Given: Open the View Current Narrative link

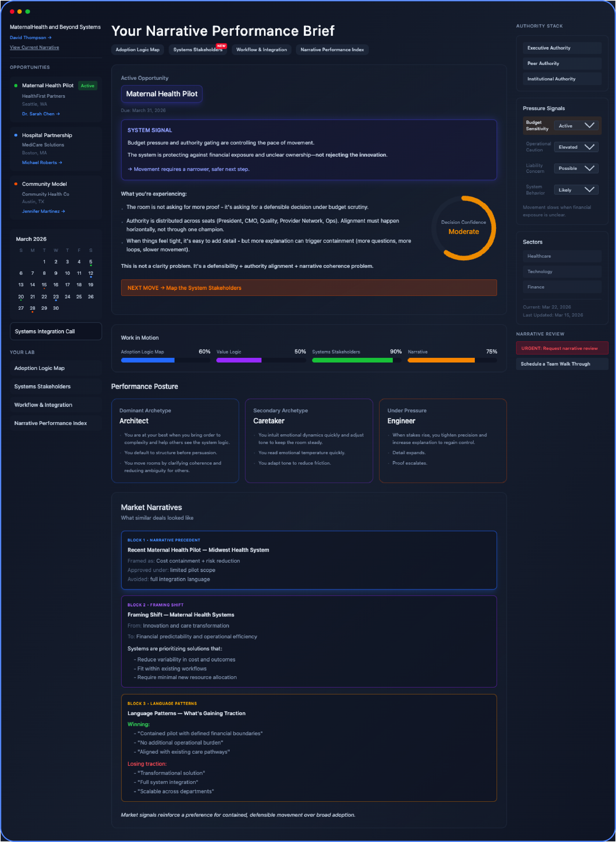Looking at the screenshot, I should tap(34, 47).
